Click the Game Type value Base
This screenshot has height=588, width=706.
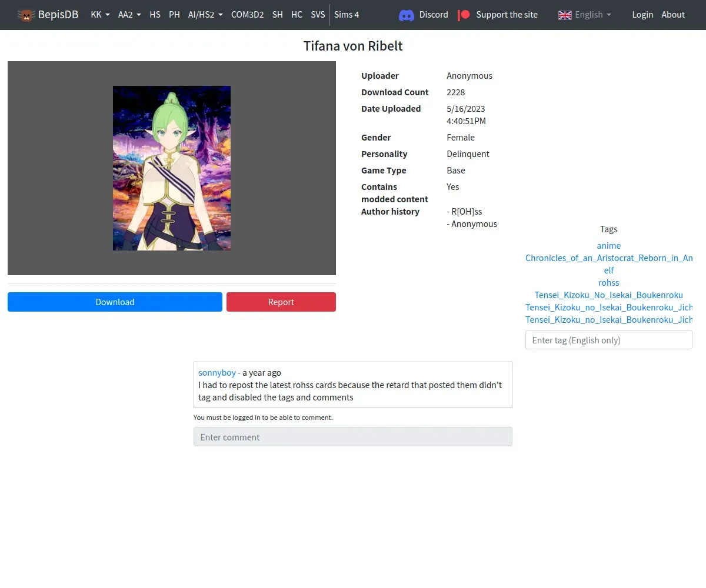click(456, 171)
